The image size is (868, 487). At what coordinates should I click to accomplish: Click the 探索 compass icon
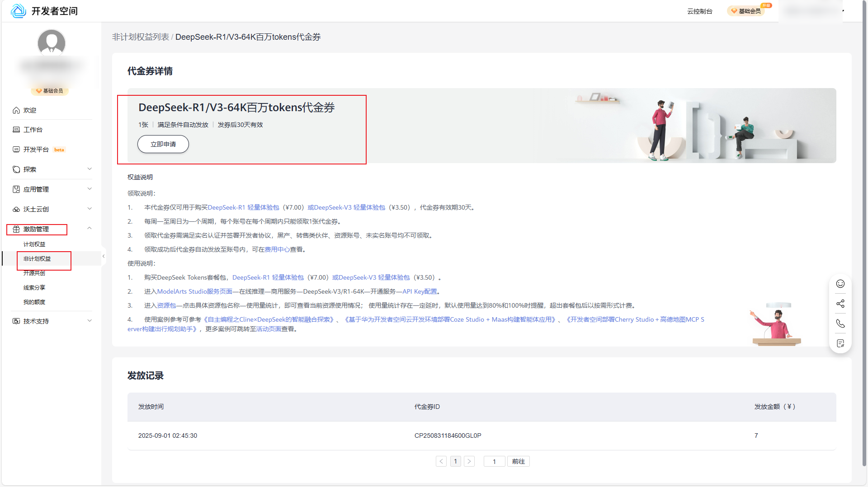[16, 169]
